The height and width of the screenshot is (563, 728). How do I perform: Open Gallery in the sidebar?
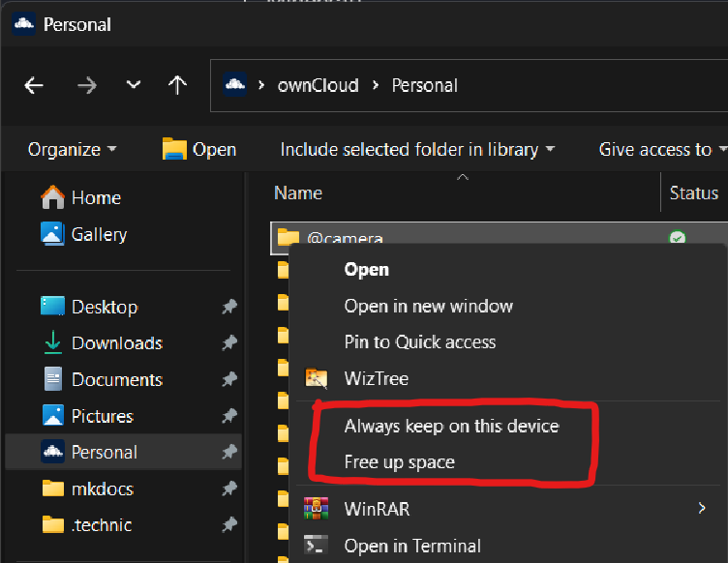tap(98, 234)
